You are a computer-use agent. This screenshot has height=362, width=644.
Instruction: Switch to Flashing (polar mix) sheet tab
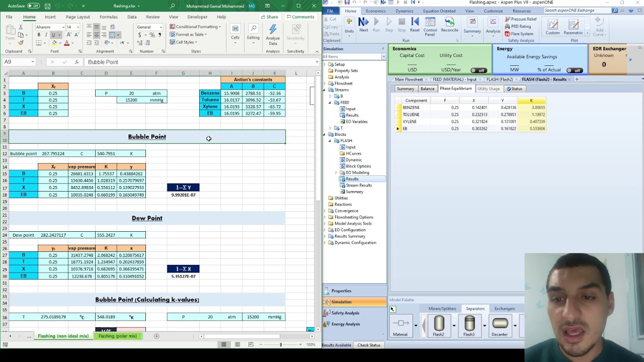[118, 336]
